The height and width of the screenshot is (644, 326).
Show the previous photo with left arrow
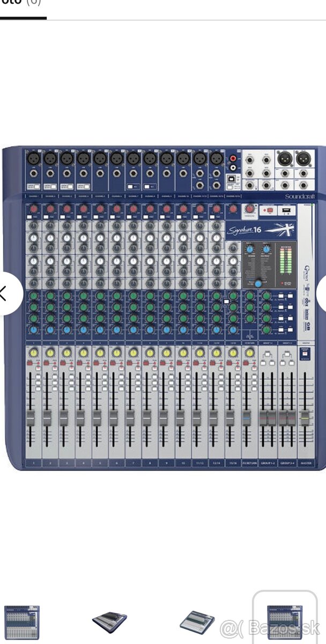point(4,294)
